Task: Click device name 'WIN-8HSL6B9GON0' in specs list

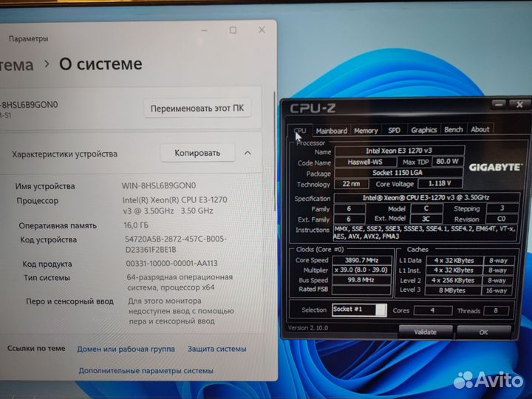Action: (x=159, y=185)
